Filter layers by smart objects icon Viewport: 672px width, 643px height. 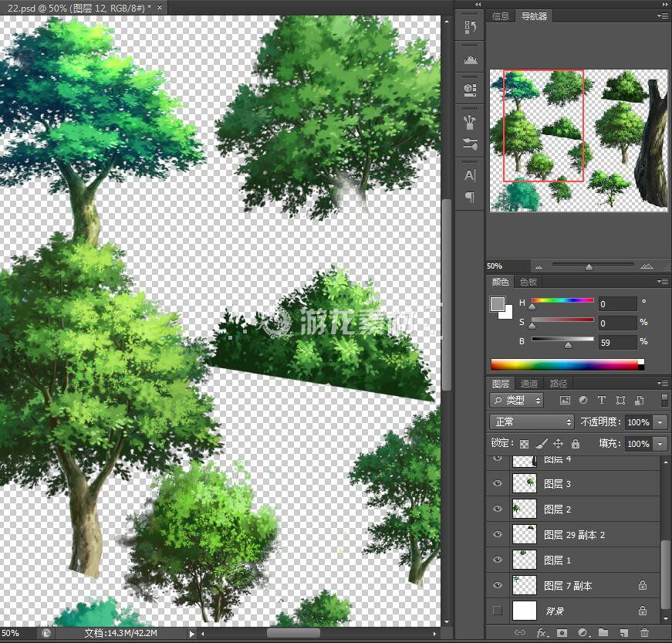coord(639,401)
